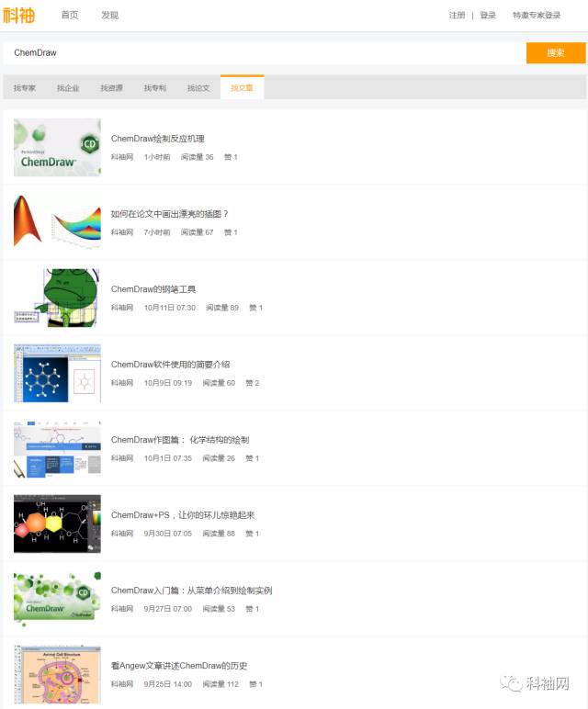Click 赞 1 on 看Angew文章 row
The image size is (588, 709).
[255, 684]
